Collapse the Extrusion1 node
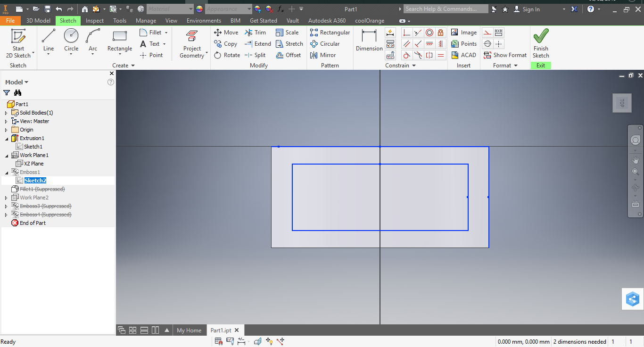Image resolution: width=644 pixels, height=347 pixels. [x=6, y=138]
